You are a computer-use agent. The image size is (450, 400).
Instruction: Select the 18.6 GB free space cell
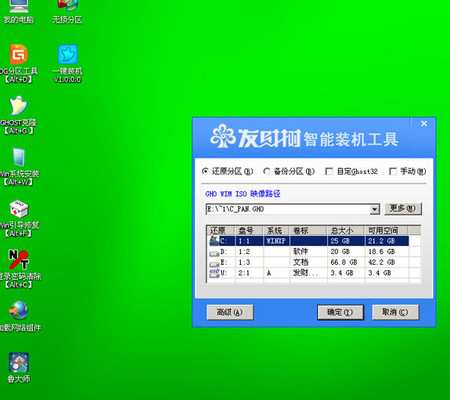tap(382, 252)
